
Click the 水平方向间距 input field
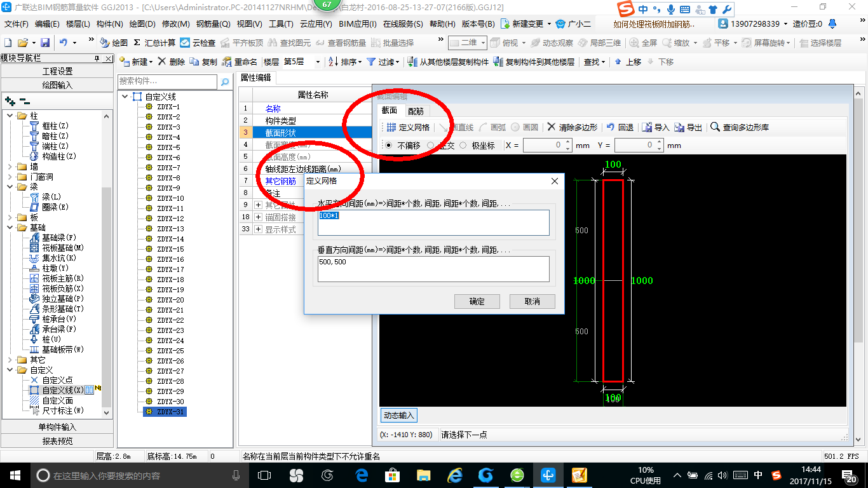(x=433, y=223)
